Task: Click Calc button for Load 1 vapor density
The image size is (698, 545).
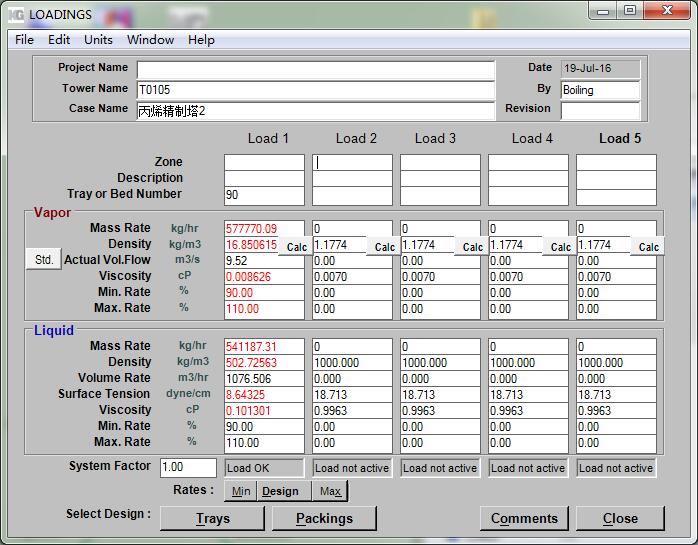Action: click(296, 247)
